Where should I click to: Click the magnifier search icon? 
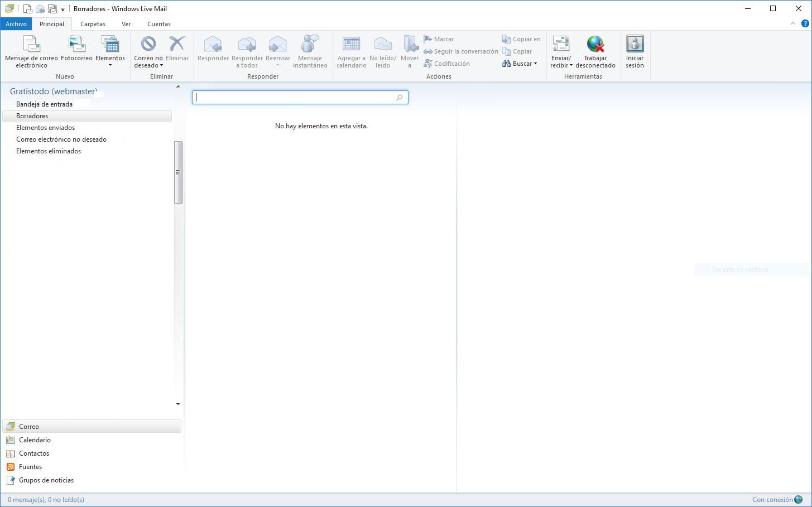click(399, 98)
